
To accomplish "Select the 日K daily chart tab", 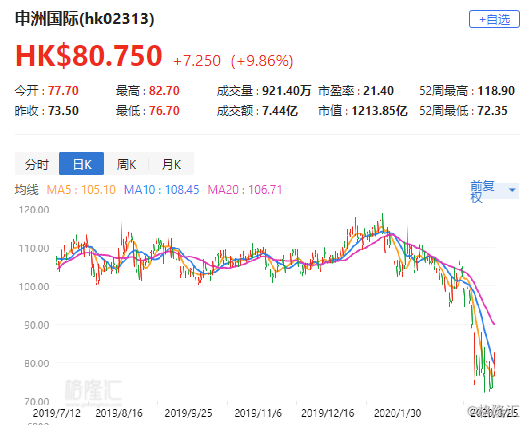I will tap(82, 164).
